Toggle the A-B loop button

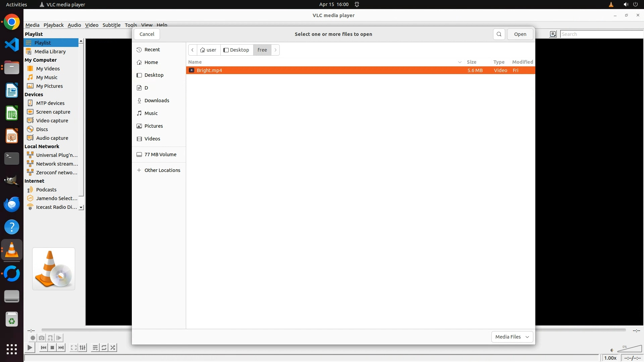pyautogui.click(x=50, y=338)
